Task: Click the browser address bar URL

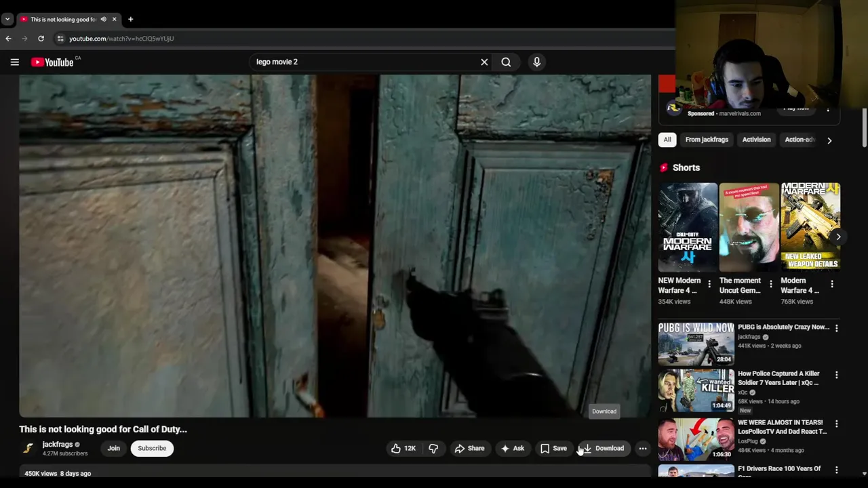Action: point(121,39)
